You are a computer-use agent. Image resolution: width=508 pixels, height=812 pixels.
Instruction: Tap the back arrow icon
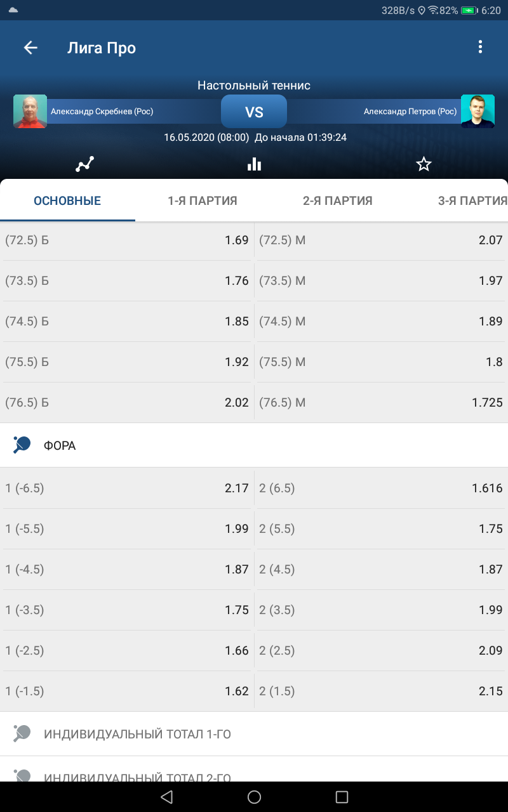(30, 48)
